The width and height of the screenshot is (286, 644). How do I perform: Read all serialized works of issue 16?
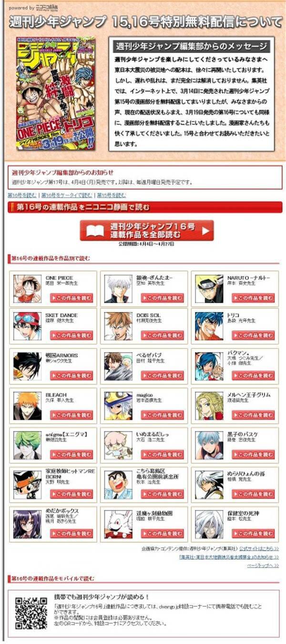point(147,231)
